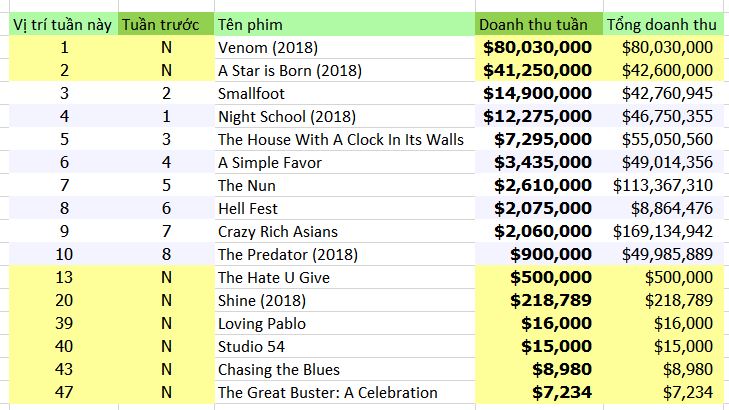Click the 'Venom (2018)' movie cell
Image resolution: width=729 pixels, height=410 pixels.
pyautogui.click(x=345, y=47)
